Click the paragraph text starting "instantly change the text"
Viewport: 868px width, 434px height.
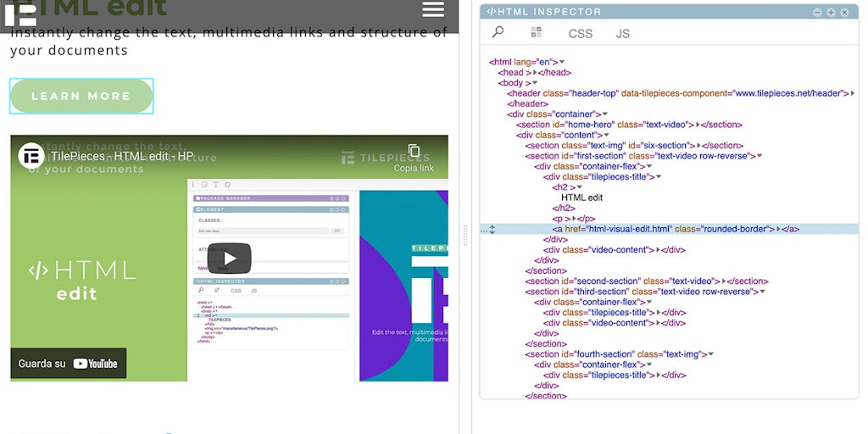[229, 42]
